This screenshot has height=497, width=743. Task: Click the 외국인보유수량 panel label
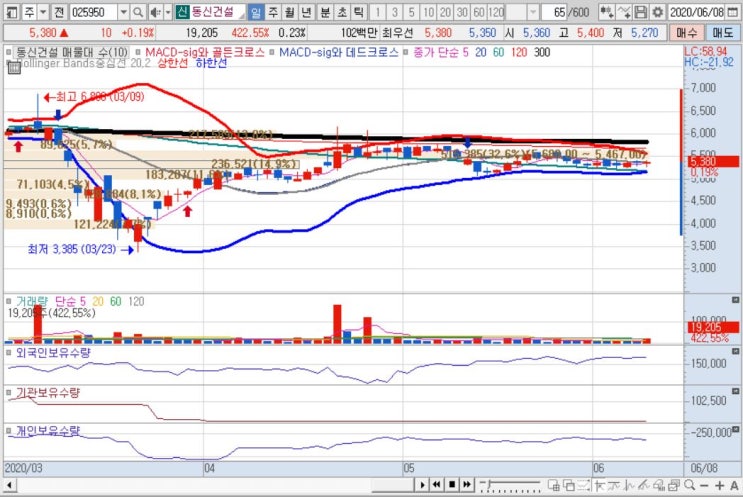53,352
